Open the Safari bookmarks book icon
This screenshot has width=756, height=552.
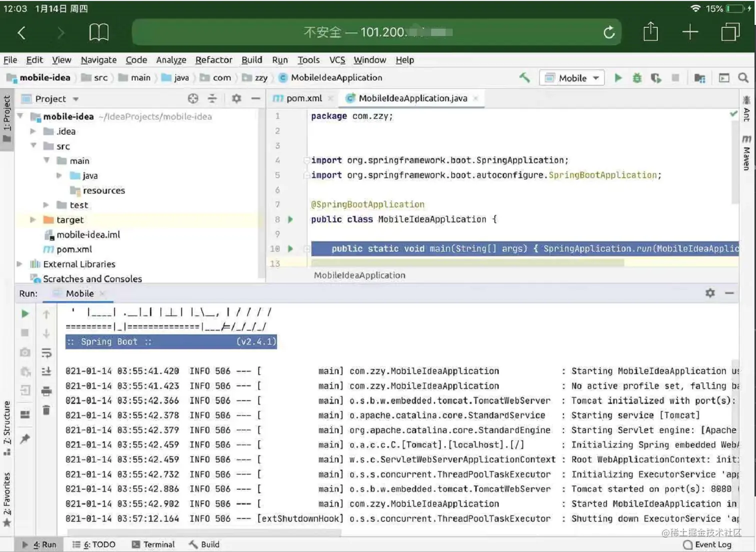tap(98, 32)
